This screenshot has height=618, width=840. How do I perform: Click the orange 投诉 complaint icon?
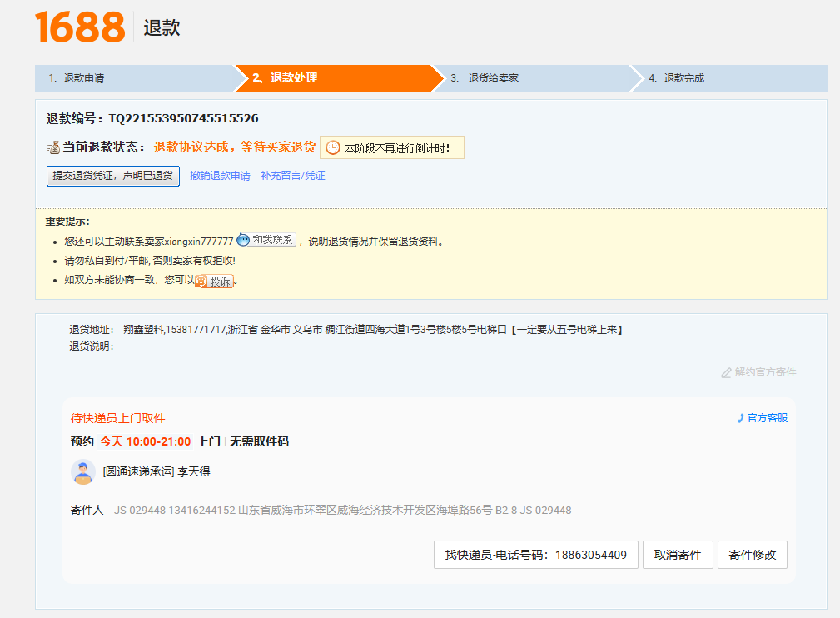201,282
